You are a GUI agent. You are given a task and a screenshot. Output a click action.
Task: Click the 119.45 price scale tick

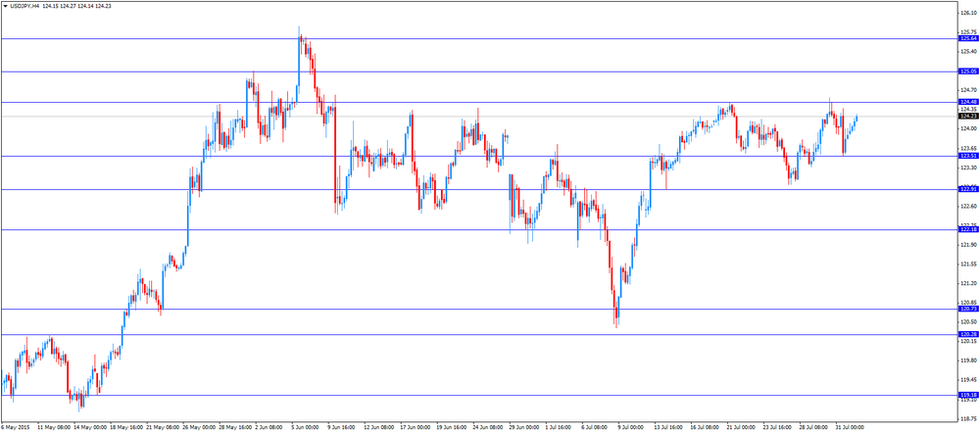click(x=968, y=379)
